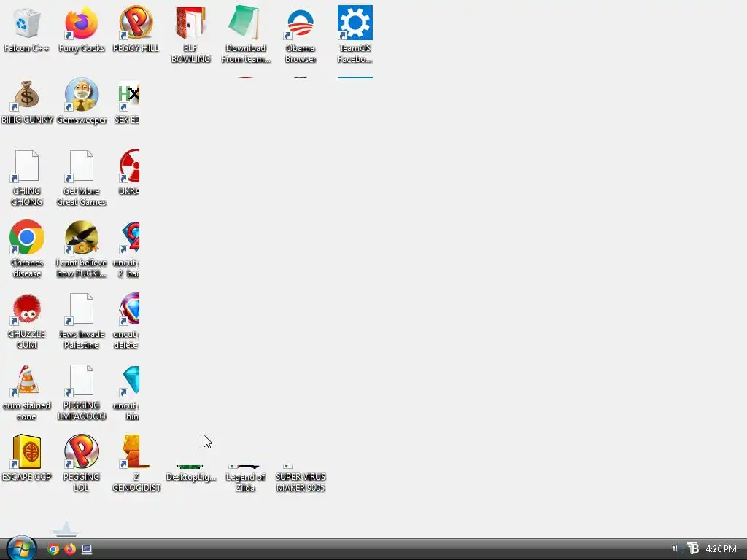Open the Legend of Zilda shortcut

tap(245, 478)
